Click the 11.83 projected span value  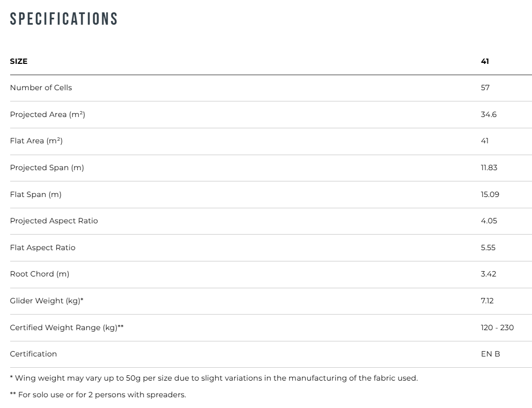coord(489,167)
